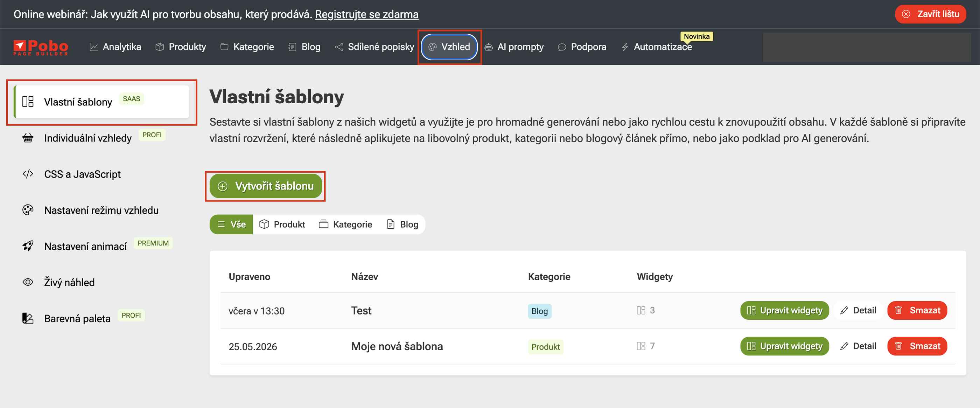Click the Upraveno column header
Screen dimensions: 980x408
click(x=250, y=277)
